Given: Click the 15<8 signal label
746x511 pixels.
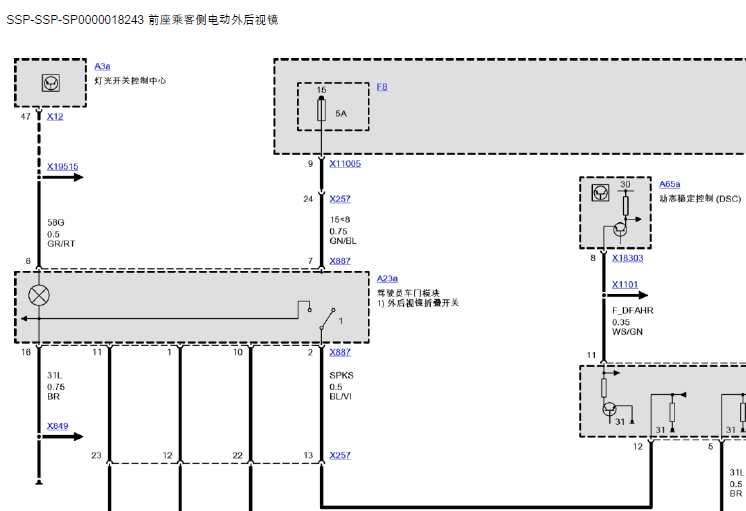Looking at the screenshot, I should (340, 220).
